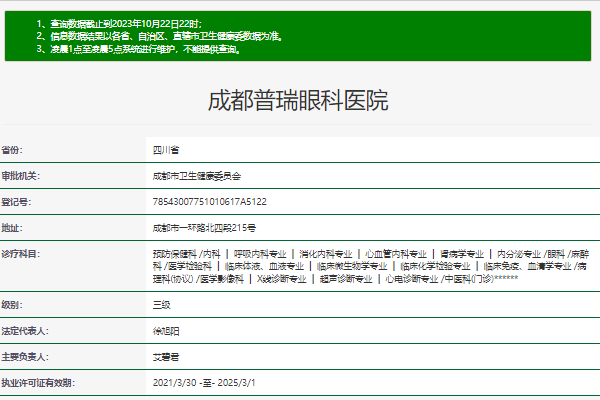Select the legal representative name 徐旭阳
Image resolution: width=600 pixels, height=400 pixels.
click(x=166, y=331)
